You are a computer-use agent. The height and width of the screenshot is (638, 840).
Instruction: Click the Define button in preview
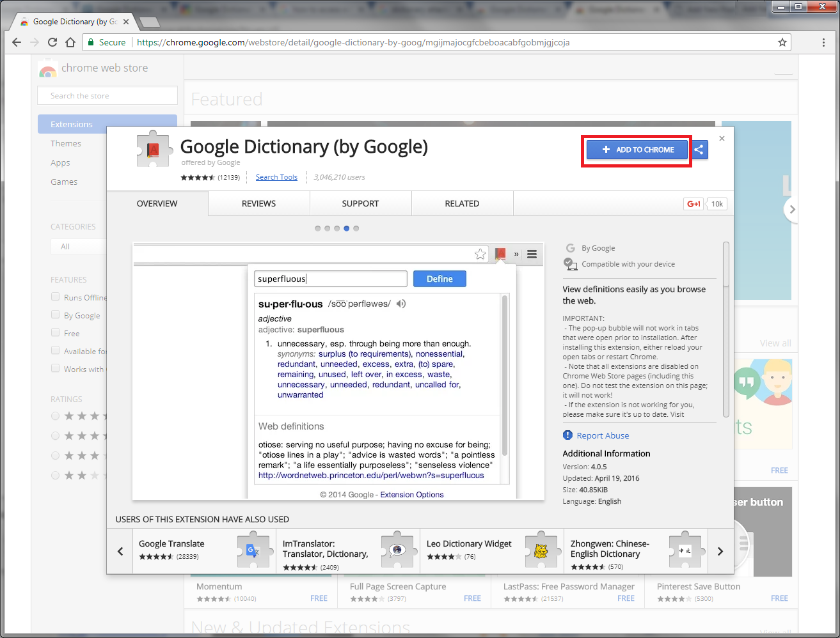pos(440,279)
